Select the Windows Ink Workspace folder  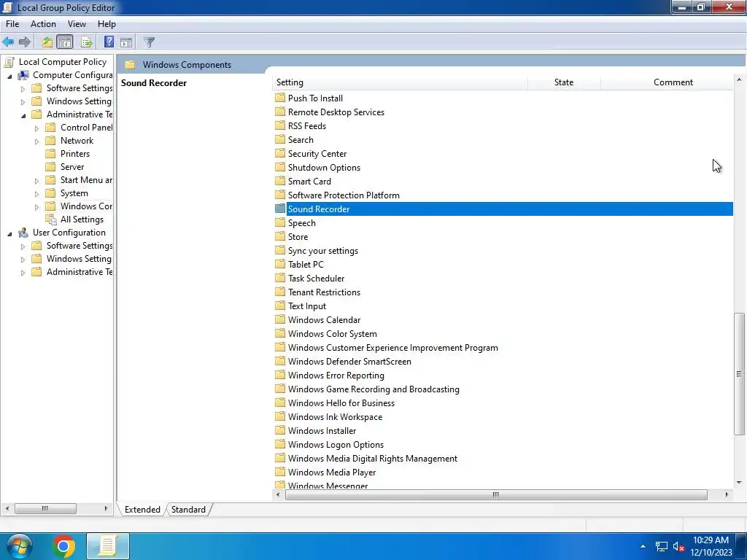click(x=335, y=416)
